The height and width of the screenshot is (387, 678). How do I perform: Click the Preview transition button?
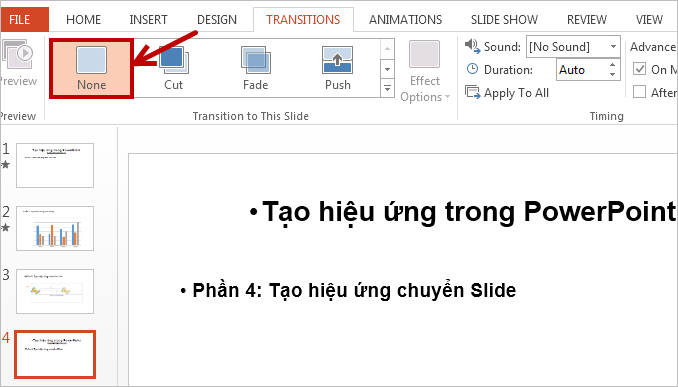click(x=18, y=63)
